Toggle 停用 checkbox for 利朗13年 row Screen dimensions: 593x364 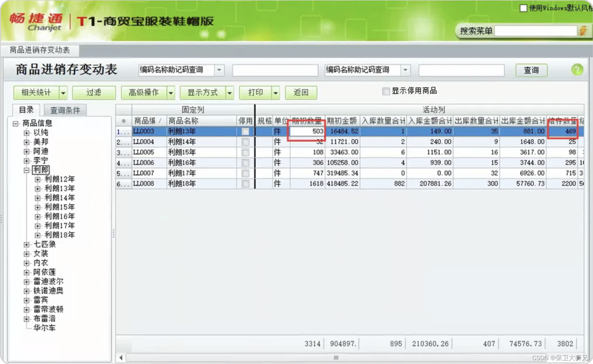(x=246, y=131)
